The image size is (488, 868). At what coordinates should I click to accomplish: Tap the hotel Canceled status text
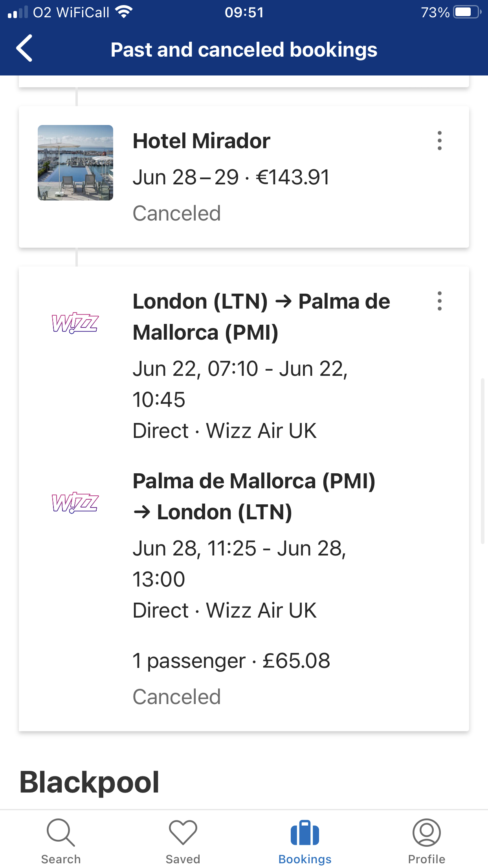(x=176, y=213)
